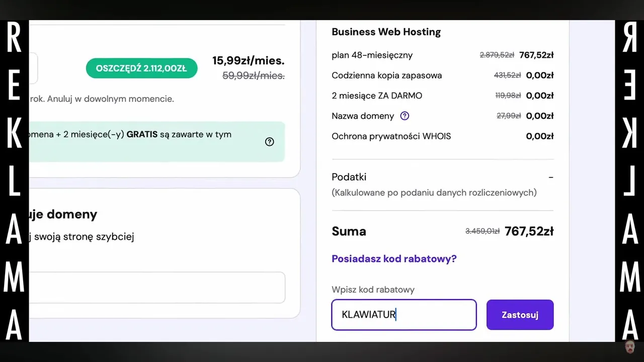Screen dimensions: 644x362
Task: Click the Nazwa domeny label text
Action: tap(363, 116)
